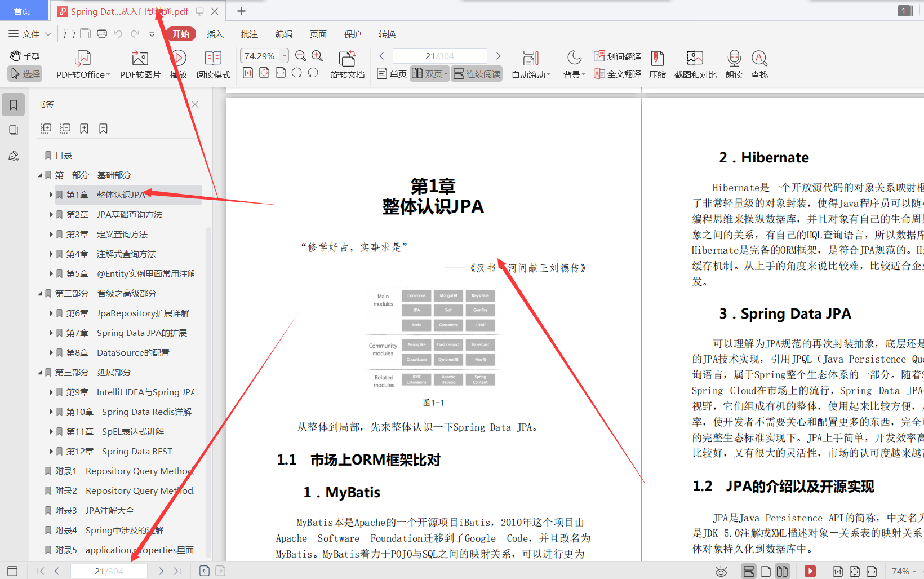Activate the Select tool
The image size is (924, 579).
25,74
